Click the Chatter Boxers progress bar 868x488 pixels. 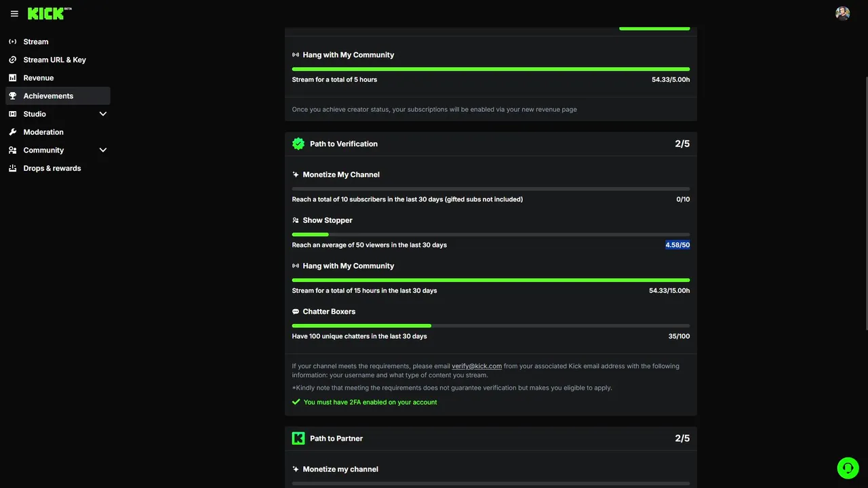coord(490,326)
